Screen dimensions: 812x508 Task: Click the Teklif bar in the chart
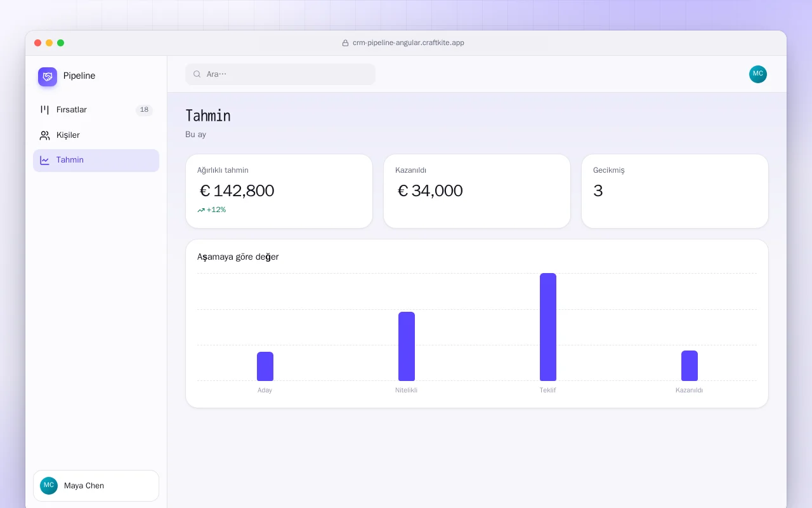(x=548, y=327)
